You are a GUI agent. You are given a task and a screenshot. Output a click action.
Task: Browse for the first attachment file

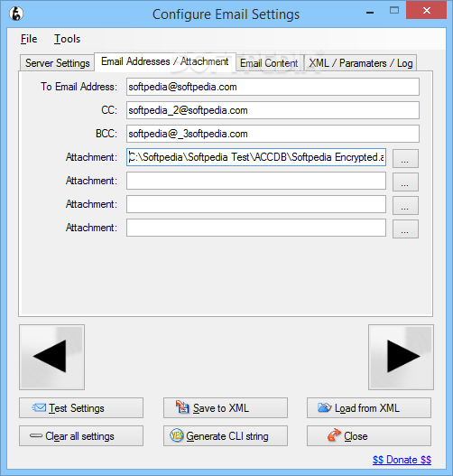[x=405, y=158]
